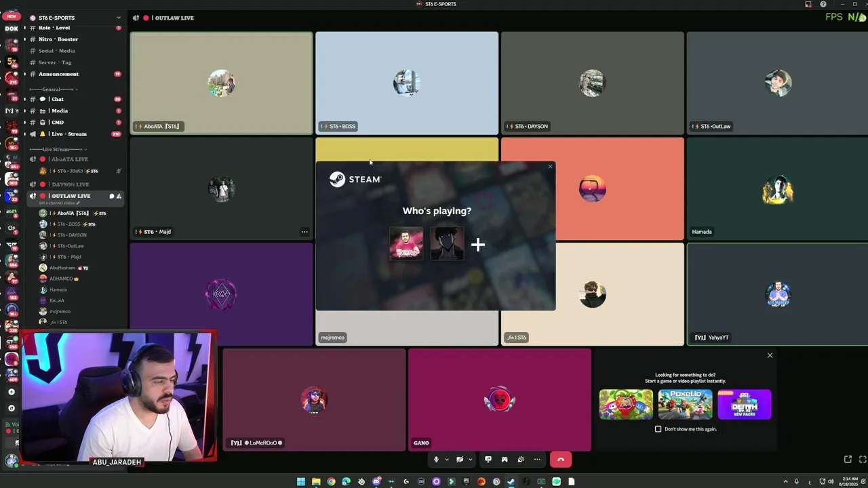Open the Discord inbox icon in title bar
The height and width of the screenshot is (488, 868).
[808, 4]
